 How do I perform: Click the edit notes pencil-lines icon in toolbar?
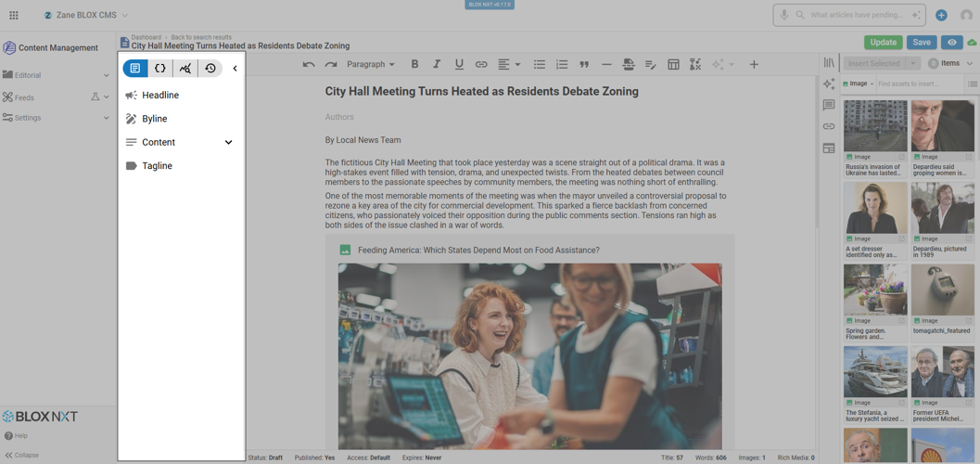(x=651, y=64)
